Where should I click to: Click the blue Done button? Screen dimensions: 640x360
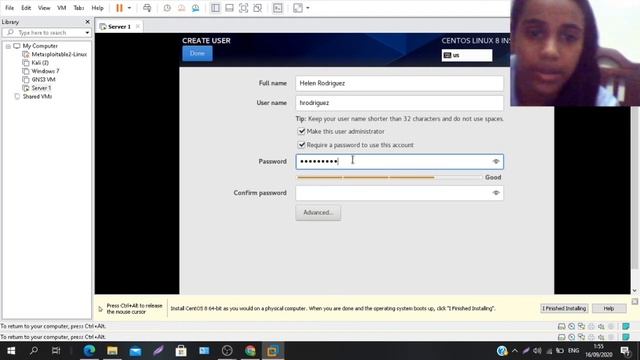[x=197, y=53]
